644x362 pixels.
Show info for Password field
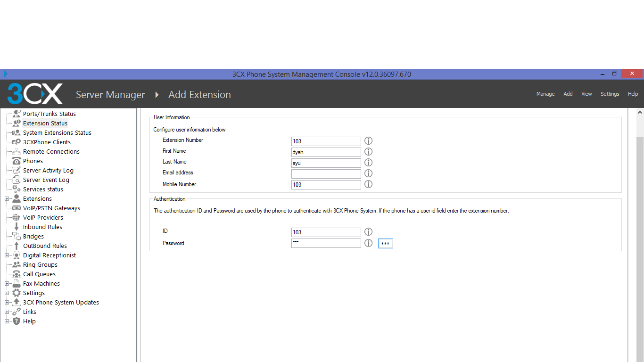[369, 243]
